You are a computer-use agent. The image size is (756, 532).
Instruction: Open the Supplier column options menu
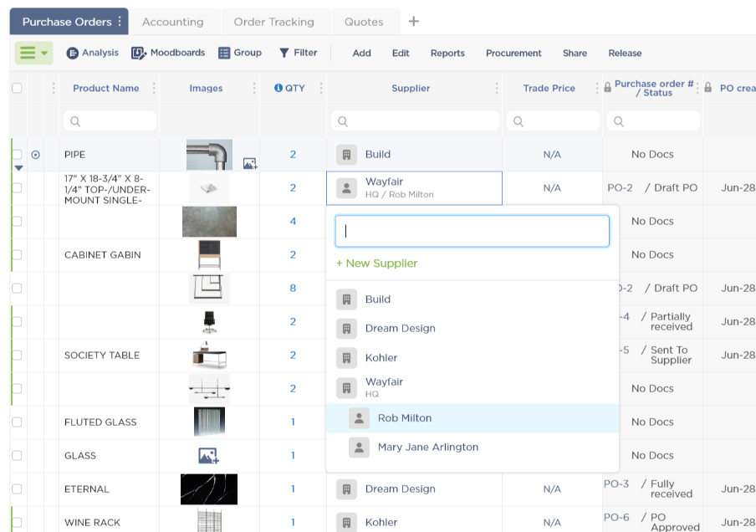(x=495, y=89)
